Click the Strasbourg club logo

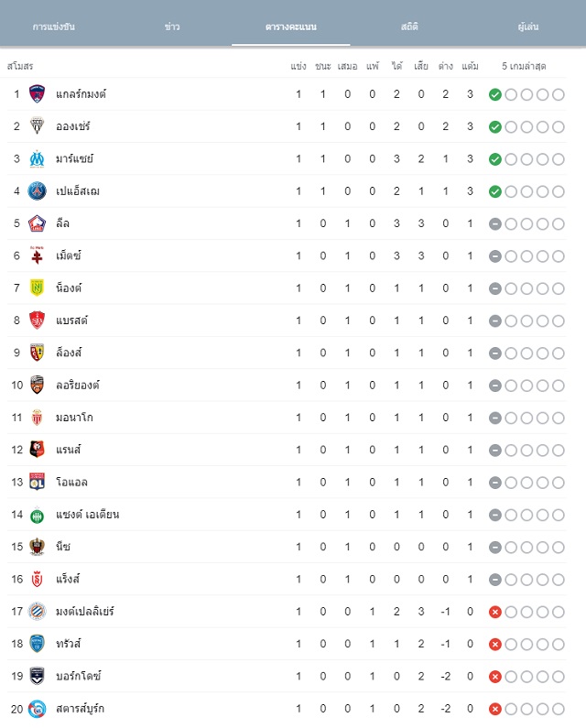click(37, 709)
